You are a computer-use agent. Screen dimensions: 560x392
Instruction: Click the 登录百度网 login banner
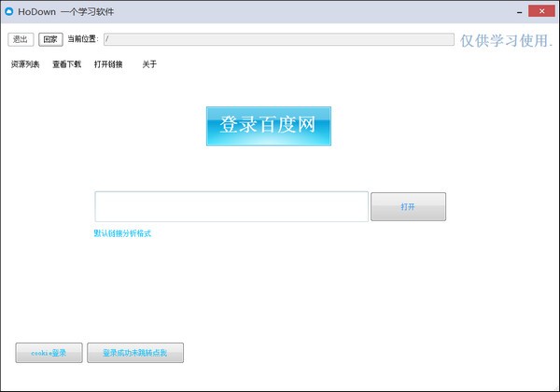269,126
